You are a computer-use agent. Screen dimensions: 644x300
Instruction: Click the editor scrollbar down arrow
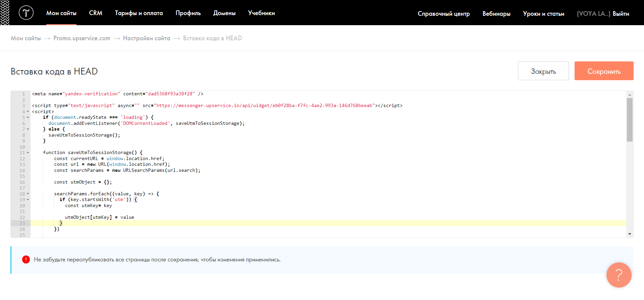[x=630, y=234]
